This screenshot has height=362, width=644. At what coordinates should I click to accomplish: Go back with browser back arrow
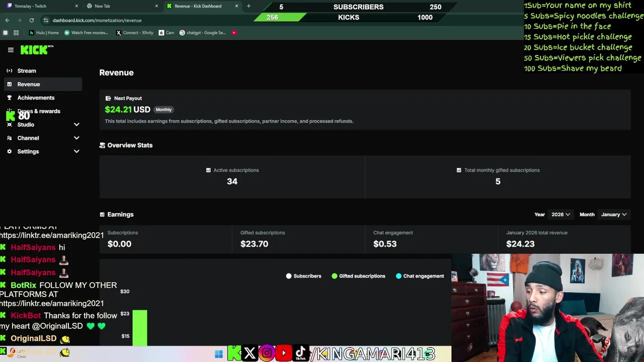point(7,20)
